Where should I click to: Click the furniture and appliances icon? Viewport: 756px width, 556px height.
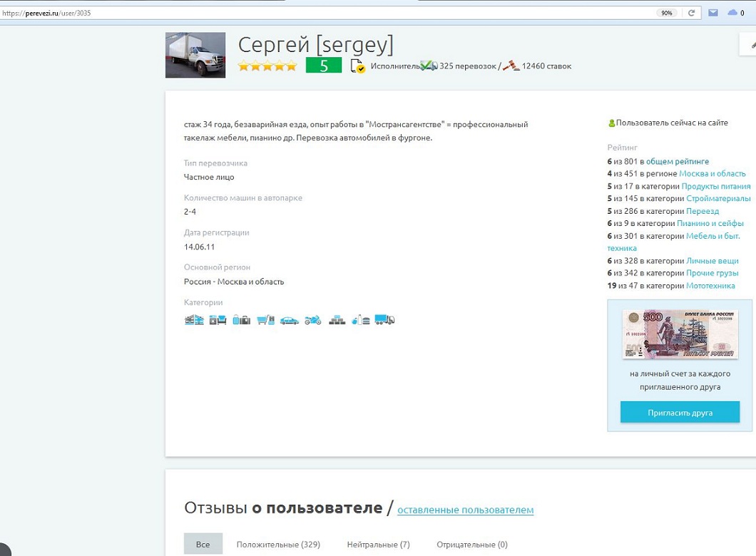coord(218,320)
